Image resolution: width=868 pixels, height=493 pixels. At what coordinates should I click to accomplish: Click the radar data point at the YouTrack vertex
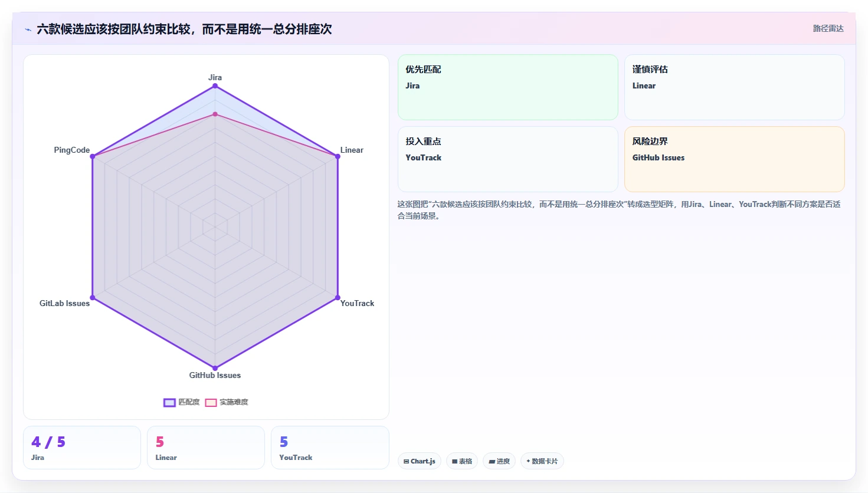click(338, 298)
